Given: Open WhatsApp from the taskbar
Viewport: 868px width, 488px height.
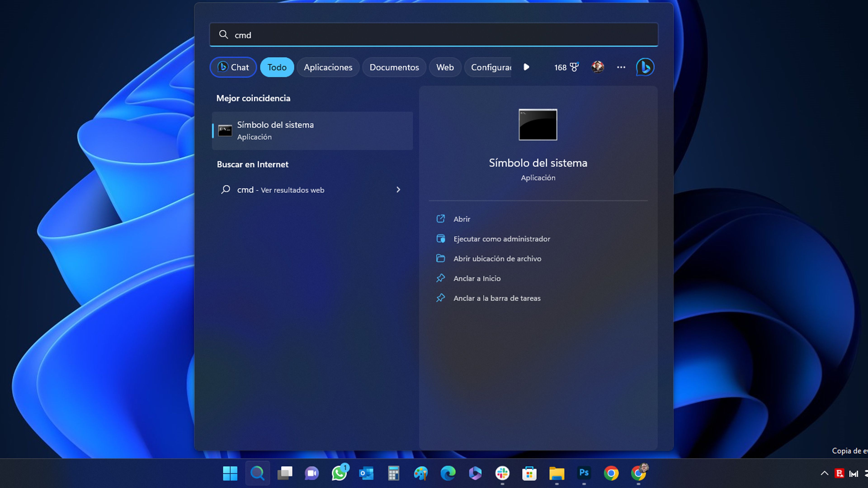Looking at the screenshot, I should pos(339,473).
